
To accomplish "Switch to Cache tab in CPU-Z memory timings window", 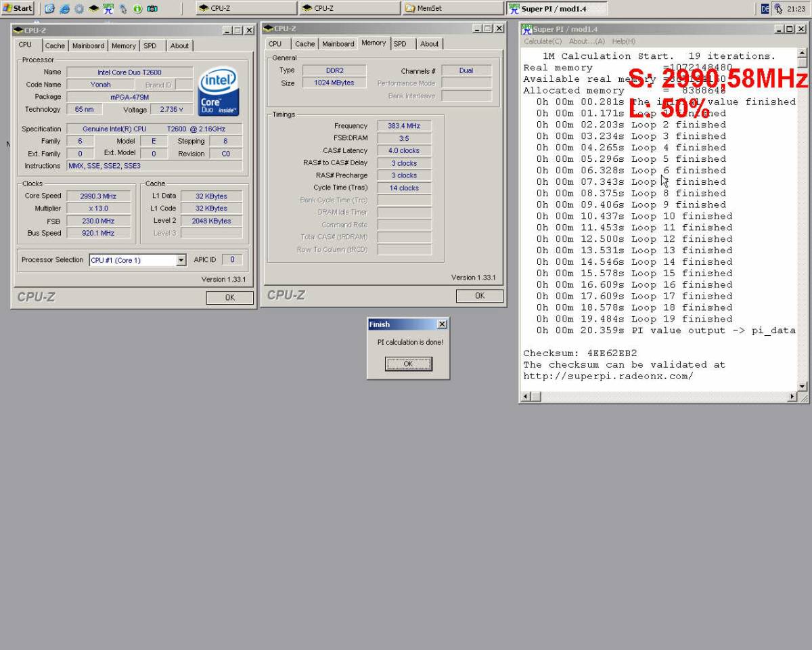I will [x=305, y=43].
